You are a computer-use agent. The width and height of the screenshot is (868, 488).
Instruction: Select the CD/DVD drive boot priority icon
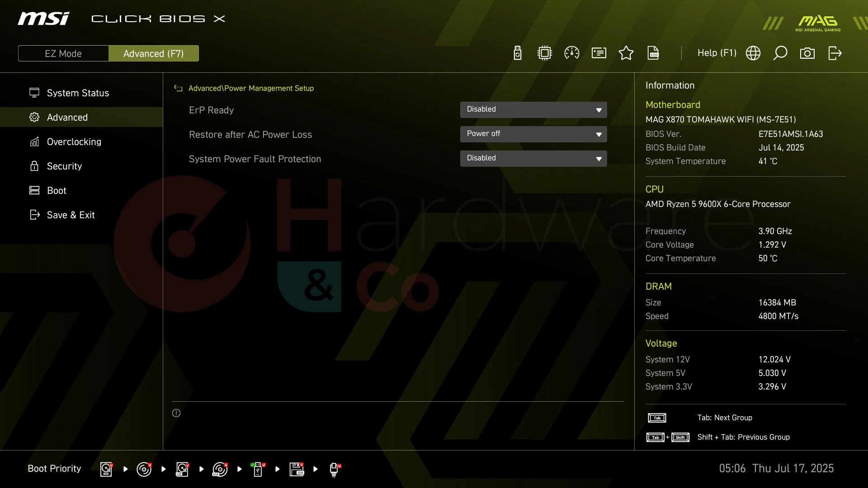pyautogui.click(x=144, y=469)
